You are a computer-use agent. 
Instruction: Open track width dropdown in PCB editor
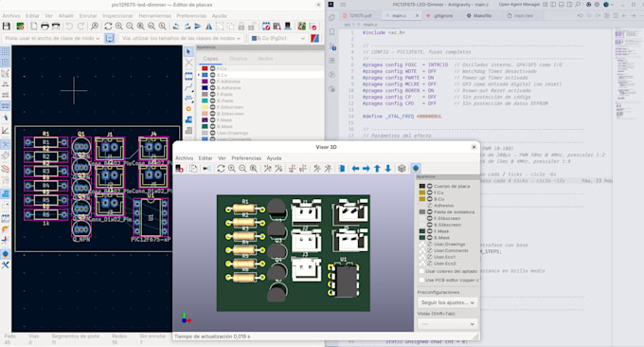tap(52, 38)
